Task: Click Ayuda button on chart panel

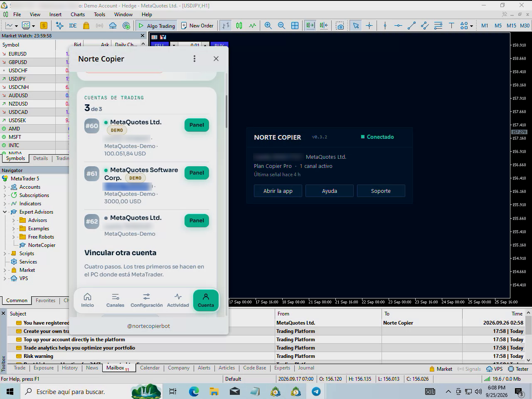Action: pos(330,191)
